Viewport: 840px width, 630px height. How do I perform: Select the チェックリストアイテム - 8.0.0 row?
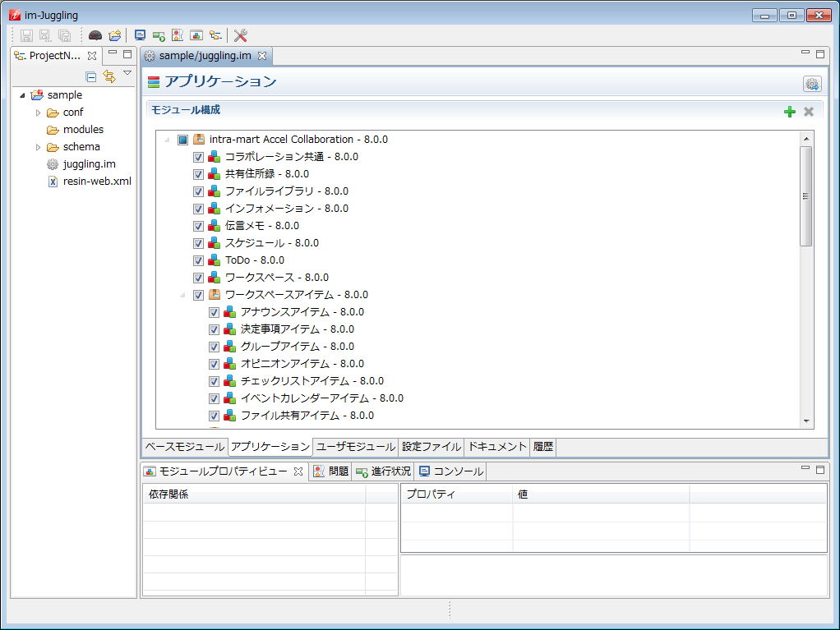[x=312, y=381]
